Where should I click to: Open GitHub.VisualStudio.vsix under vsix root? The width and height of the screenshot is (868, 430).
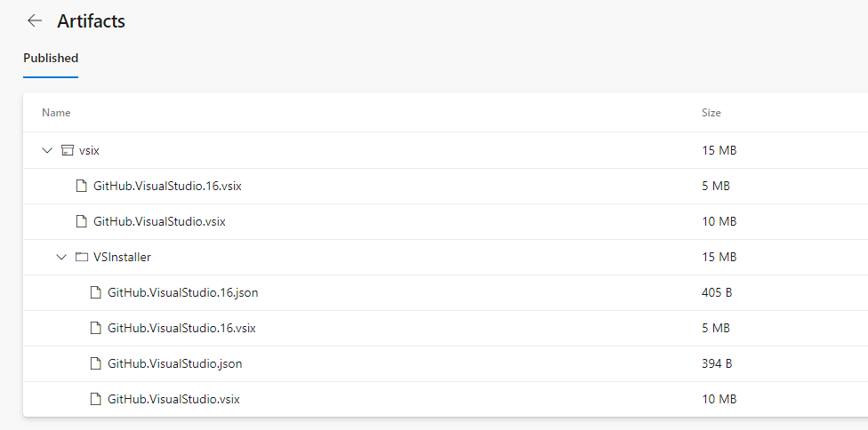click(159, 221)
